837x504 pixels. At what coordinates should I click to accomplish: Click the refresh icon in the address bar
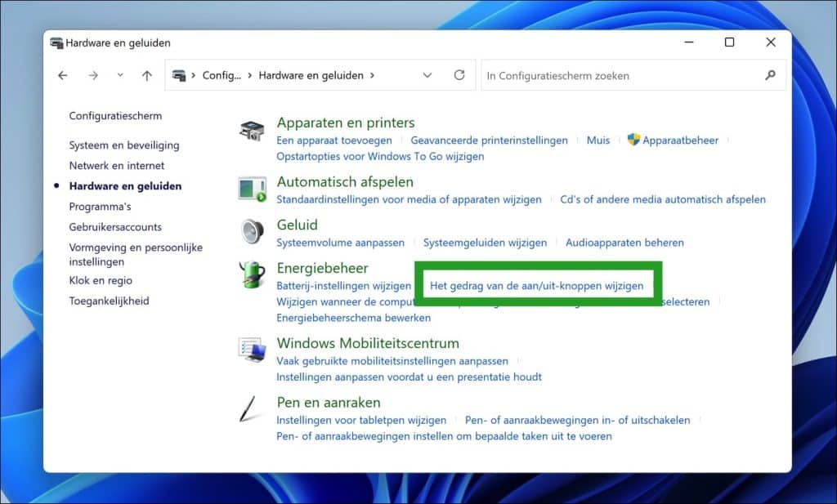click(x=458, y=74)
